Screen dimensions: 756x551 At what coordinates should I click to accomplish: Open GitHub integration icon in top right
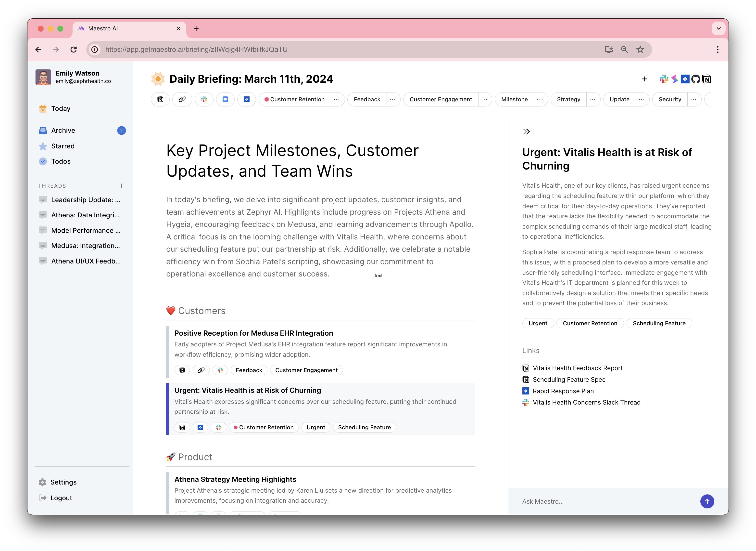click(x=696, y=79)
